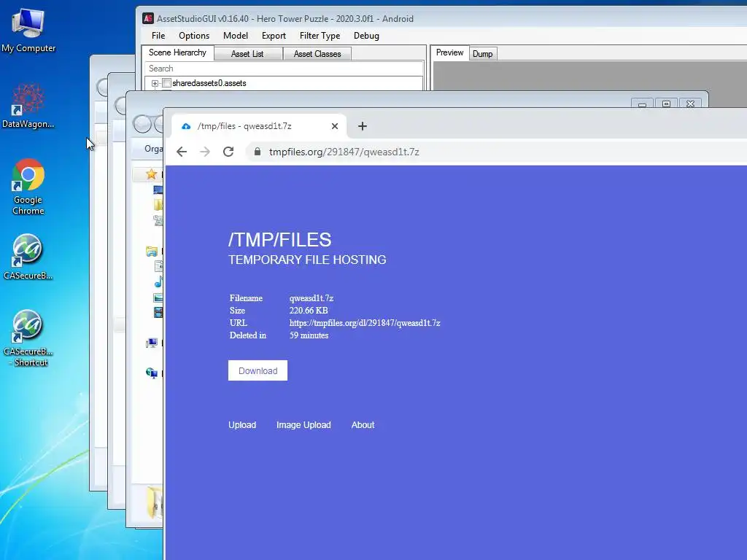Close the /tmp/files browser tab
The width and height of the screenshot is (747, 560).
(335, 126)
